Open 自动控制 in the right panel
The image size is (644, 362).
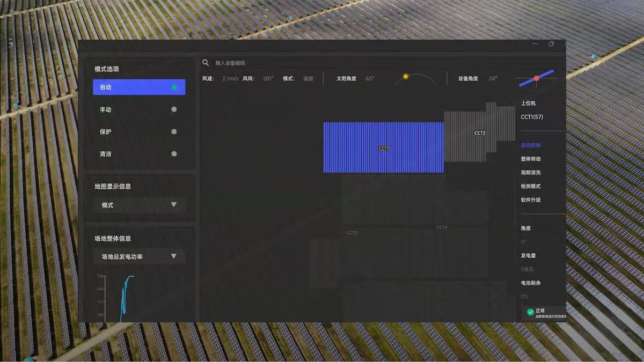(x=531, y=145)
